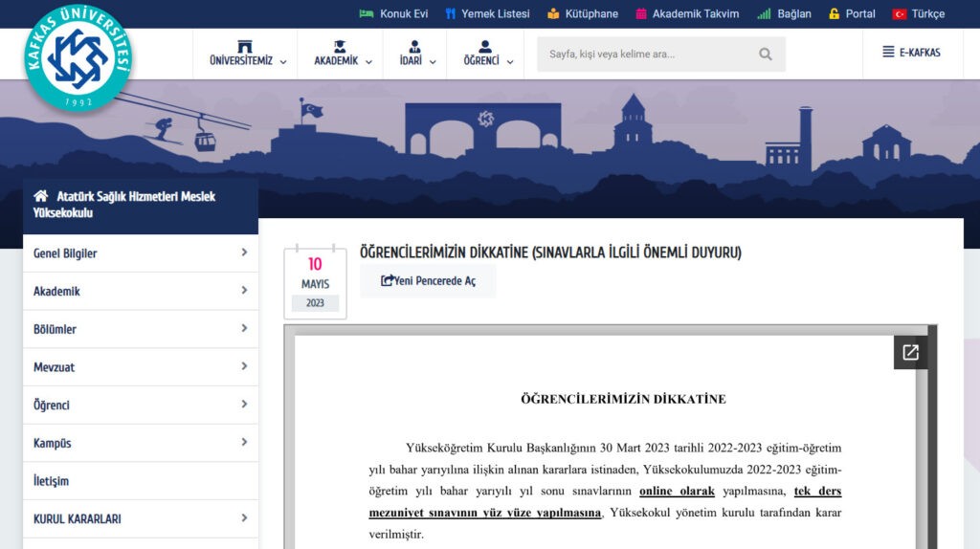Click the Portal lock icon
980x549 pixels.
tap(835, 13)
